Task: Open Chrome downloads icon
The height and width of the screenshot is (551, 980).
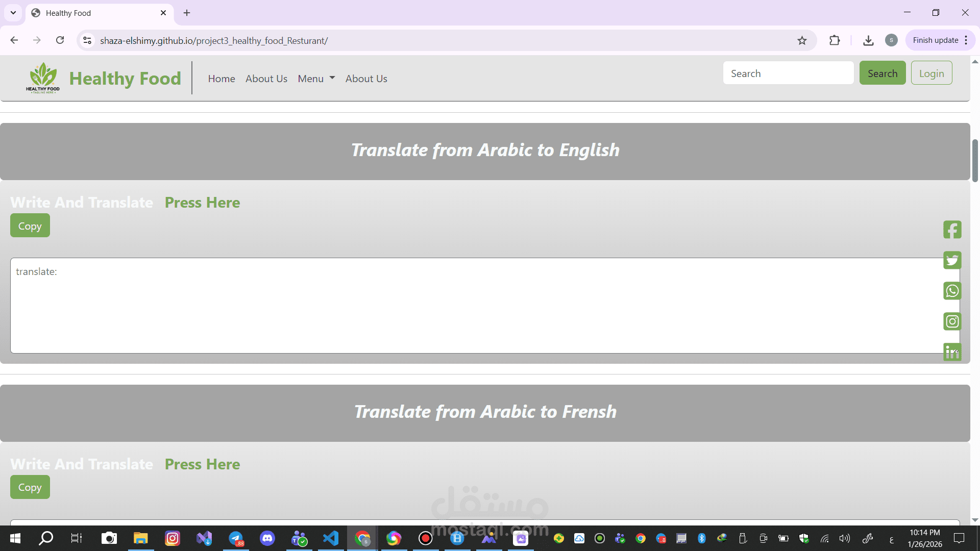Action: click(x=868, y=40)
